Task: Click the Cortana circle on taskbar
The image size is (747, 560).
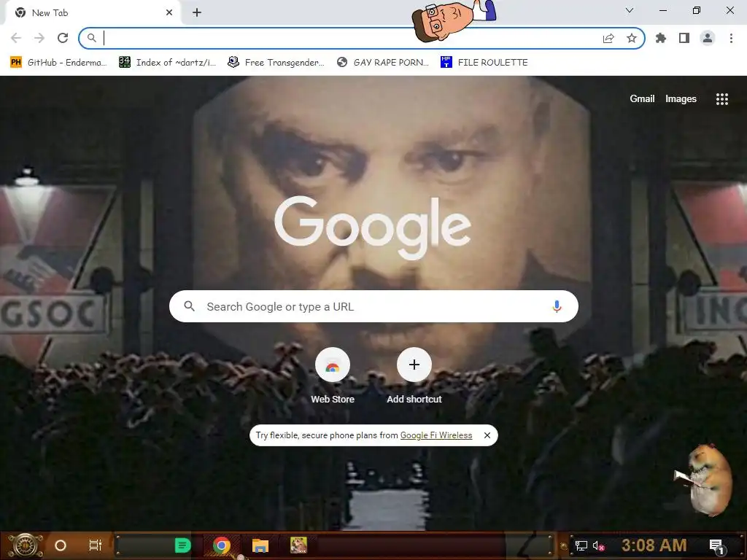Action: click(x=61, y=545)
